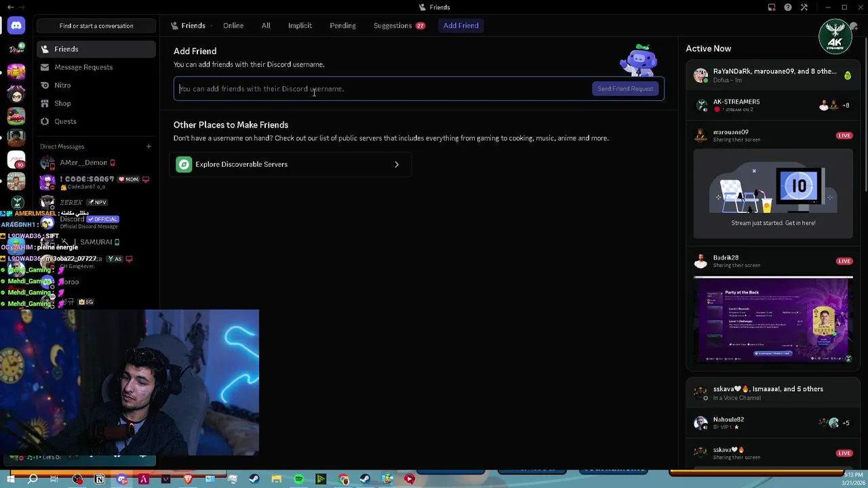
Task: Click Find or start a conversation
Action: (96, 26)
